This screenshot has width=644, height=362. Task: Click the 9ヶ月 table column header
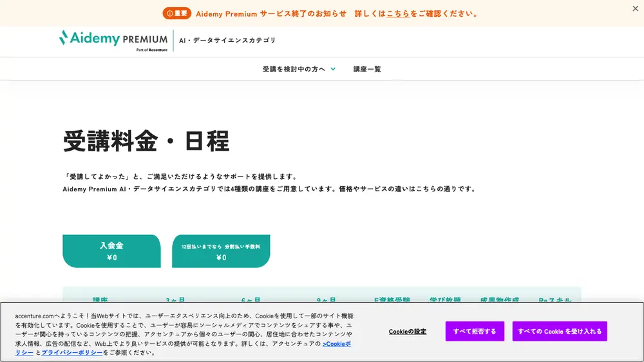[x=327, y=300]
